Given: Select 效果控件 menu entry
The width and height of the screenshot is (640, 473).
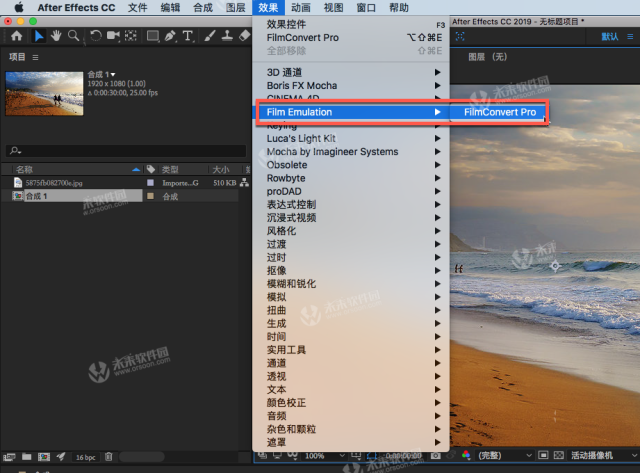Looking at the screenshot, I should 351,24.
